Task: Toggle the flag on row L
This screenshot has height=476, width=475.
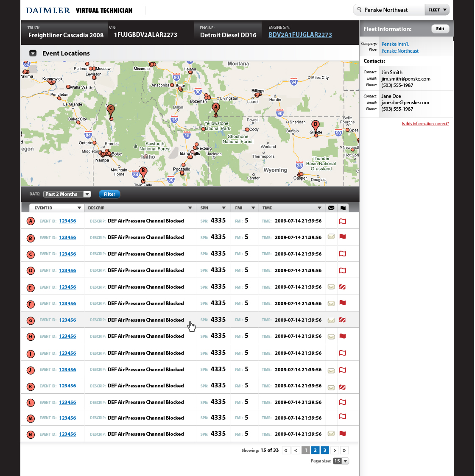Action: (x=343, y=402)
